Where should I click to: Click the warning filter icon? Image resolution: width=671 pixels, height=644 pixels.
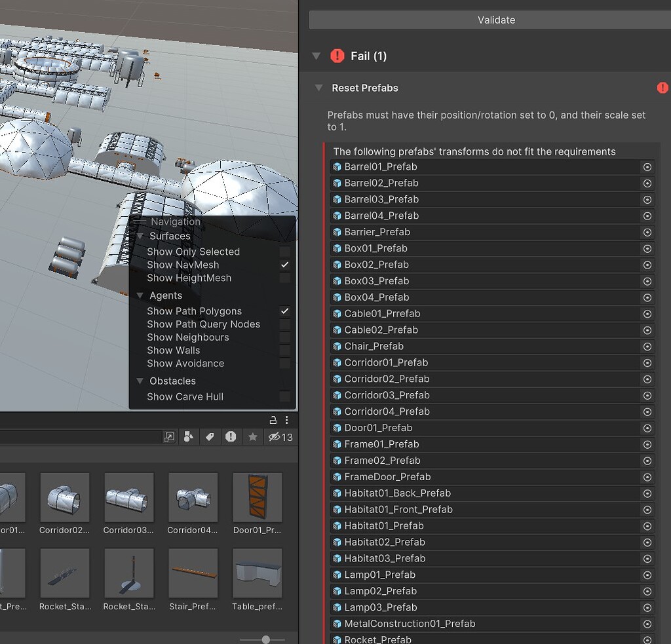pos(231,437)
